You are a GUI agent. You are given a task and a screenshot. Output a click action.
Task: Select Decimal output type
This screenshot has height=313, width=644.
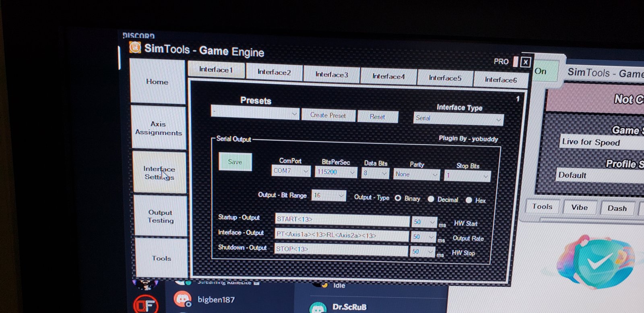coord(431,199)
